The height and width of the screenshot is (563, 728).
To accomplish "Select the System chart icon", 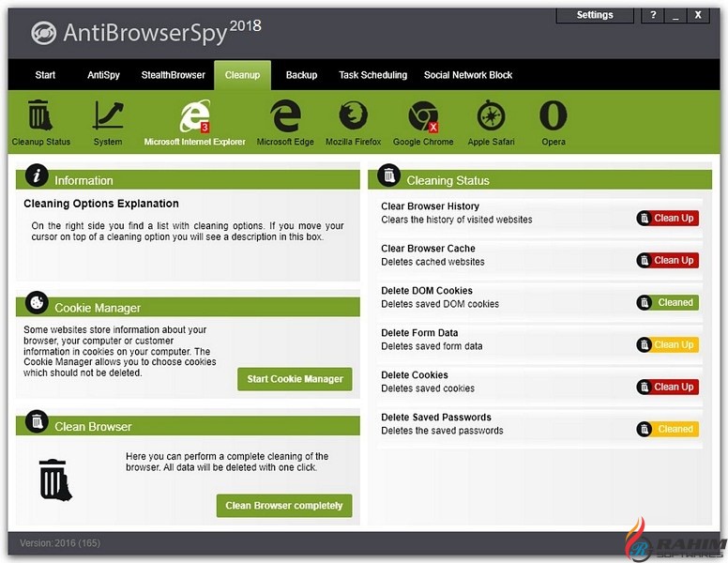I will tap(108, 115).
